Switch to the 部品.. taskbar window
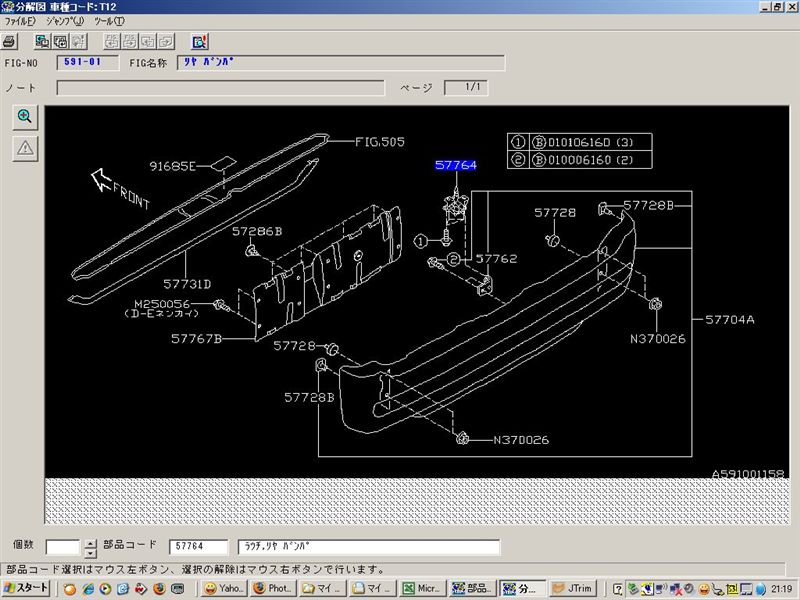800x600 pixels. [x=471, y=589]
